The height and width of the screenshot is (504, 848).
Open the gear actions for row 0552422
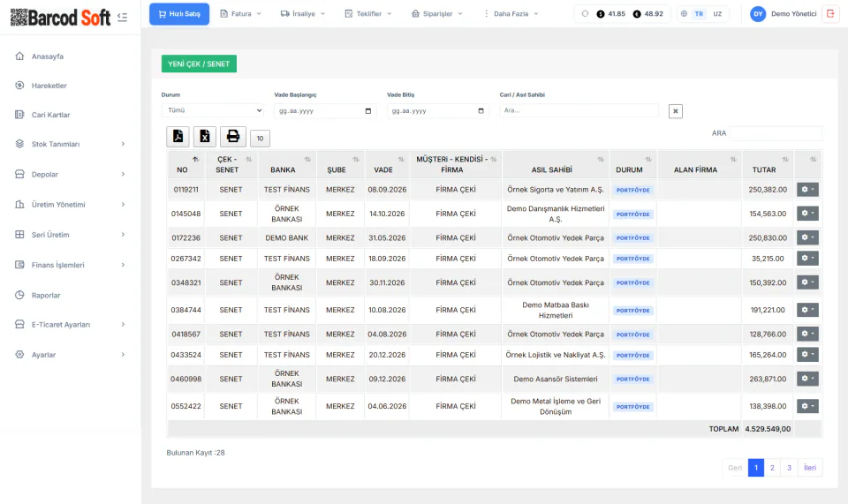tap(807, 406)
